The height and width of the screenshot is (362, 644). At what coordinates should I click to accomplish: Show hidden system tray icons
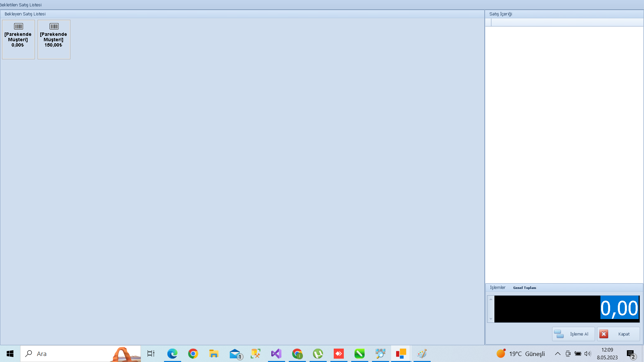coord(557,354)
